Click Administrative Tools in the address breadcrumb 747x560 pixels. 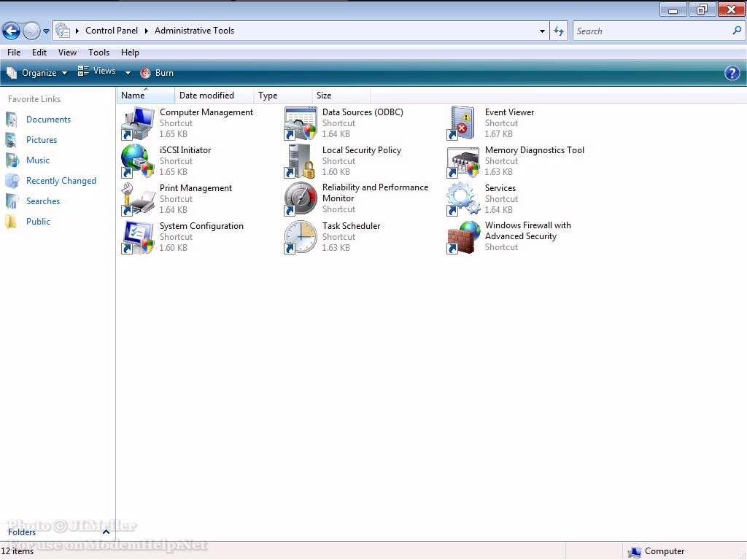194,31
